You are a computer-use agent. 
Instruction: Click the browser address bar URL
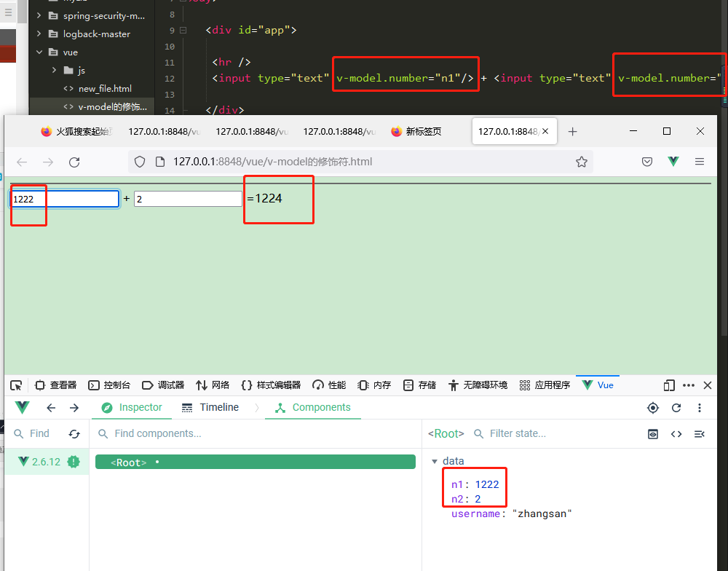pos(272,162)
